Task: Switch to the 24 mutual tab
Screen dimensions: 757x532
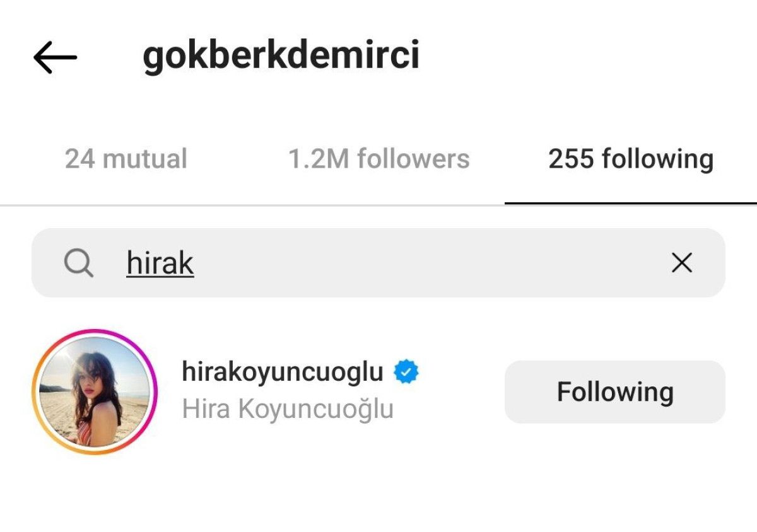Action: pos(126,159)
